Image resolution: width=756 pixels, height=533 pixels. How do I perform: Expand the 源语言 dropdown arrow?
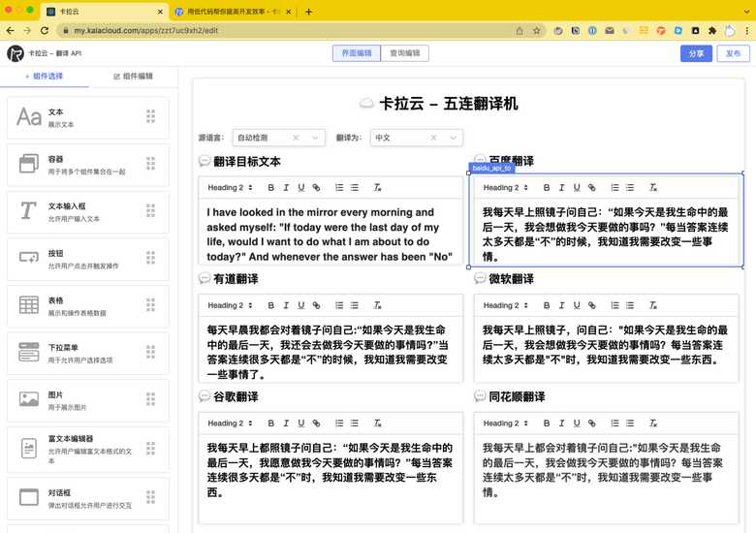pos(315,138)
